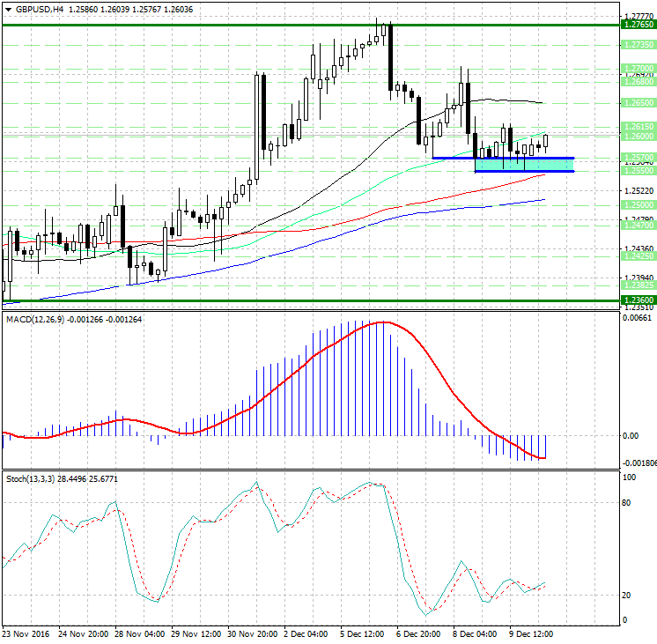Image resolution: width=657 pixels, height=644 pixels.
Task: Click the 23 Nov 2016 date label
Action: coord(26,634)
